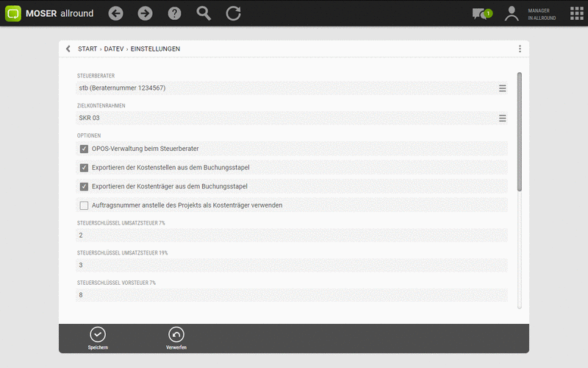The width and height of the screenshot is (588, 368).
Task: Reload the page with refresh icon
Action: tap(233, 13)
